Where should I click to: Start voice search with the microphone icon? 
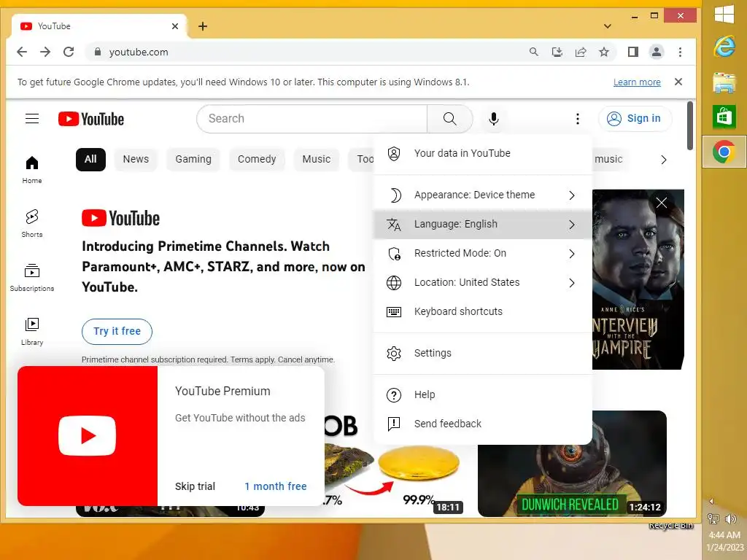click(x=494, y=119)
